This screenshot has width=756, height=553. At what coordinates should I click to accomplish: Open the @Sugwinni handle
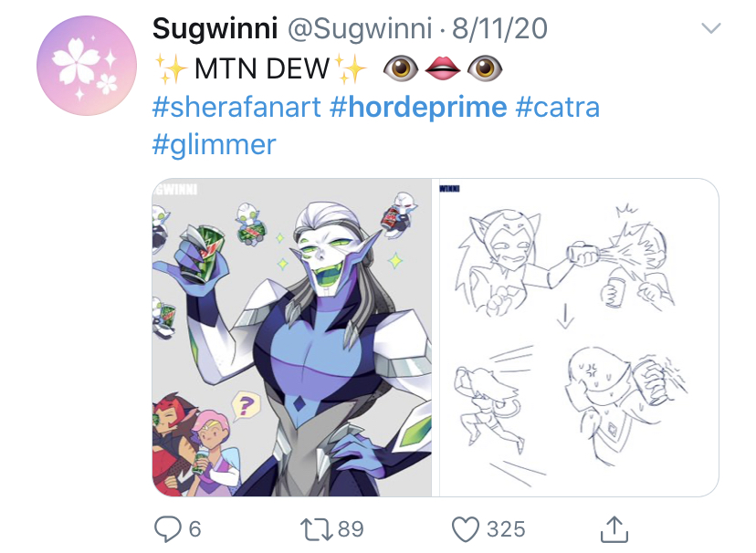point(360,29)
